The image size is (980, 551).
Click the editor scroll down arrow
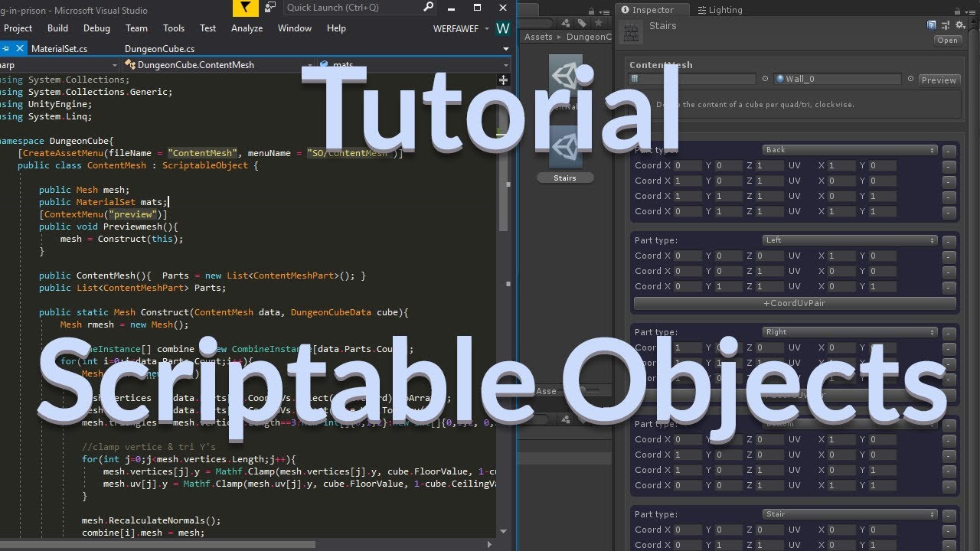503,532
